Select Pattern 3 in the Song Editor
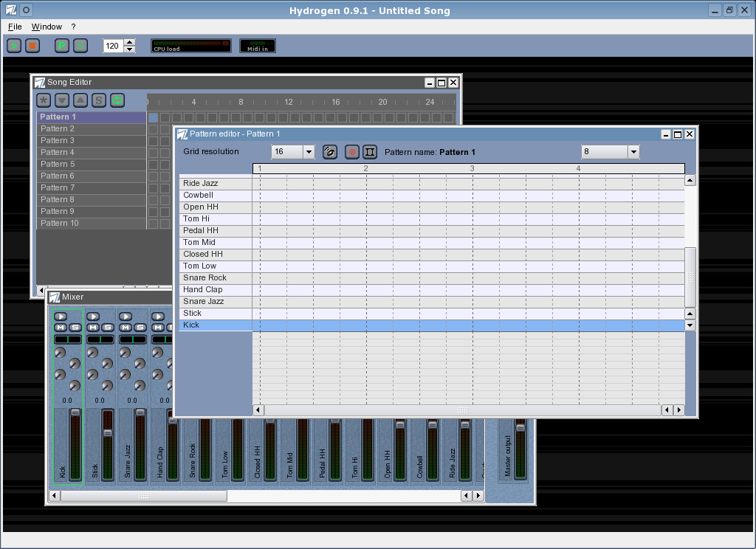The image size is (756, 549). 92,140
